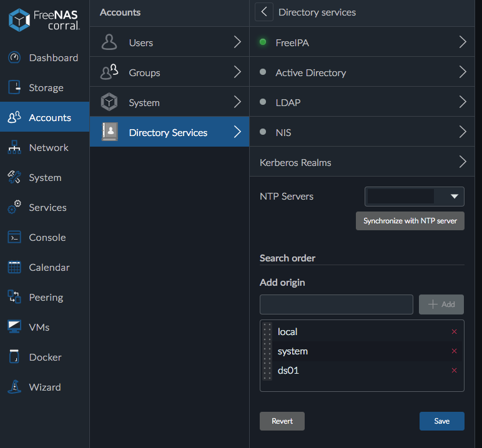The height and width of the screenshot is (448, 482).
Task: Expand Users with its chevron
Action: point(237,42)
